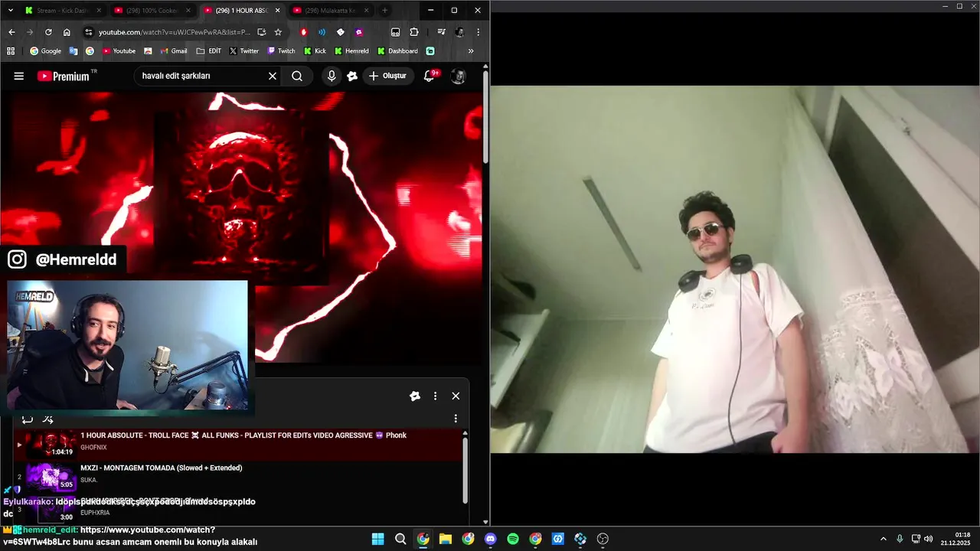Start voice search with the microphone icon
This screenshot has width=980, height=551.
332,76
